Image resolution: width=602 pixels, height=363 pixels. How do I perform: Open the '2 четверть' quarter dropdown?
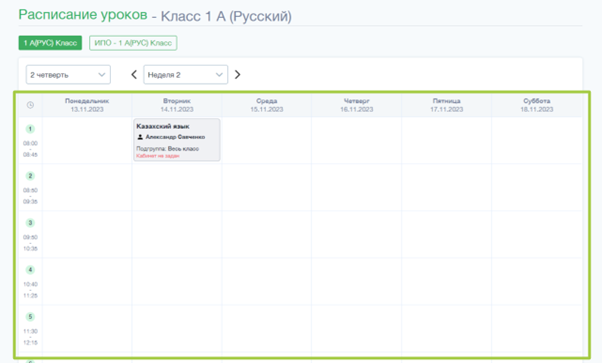click(x=68, y=75)
